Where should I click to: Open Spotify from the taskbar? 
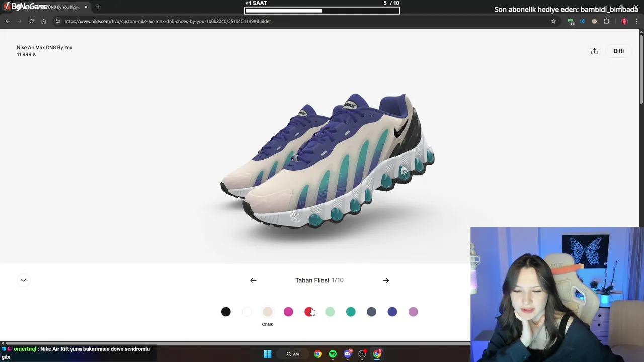(333, 354)
